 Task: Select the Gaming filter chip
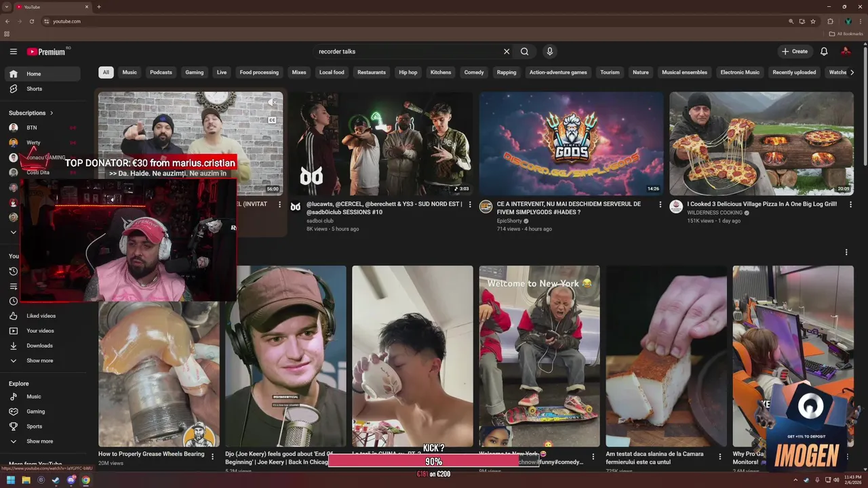click(x=195, y=73)
